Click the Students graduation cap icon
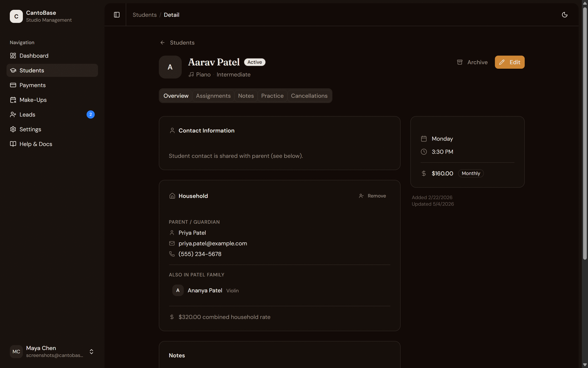588x368 pixels. (x=13, y=70)
